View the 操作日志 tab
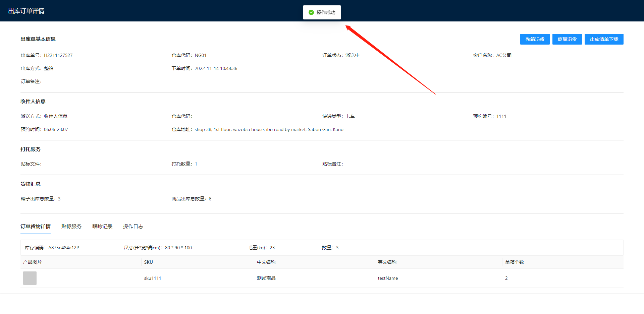The height and width of the screenshot is (314, 644). click(133, 227)
